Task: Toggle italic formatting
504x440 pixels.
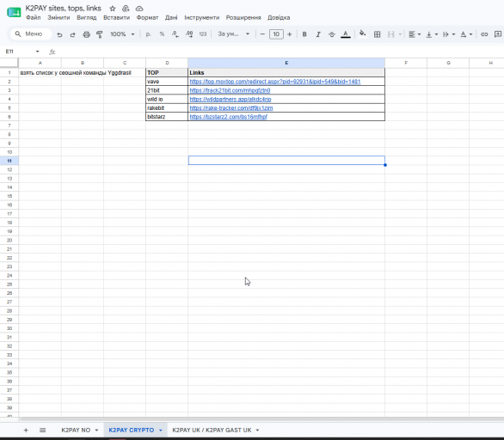Action: pyautogui.click(x=318, y=34)
